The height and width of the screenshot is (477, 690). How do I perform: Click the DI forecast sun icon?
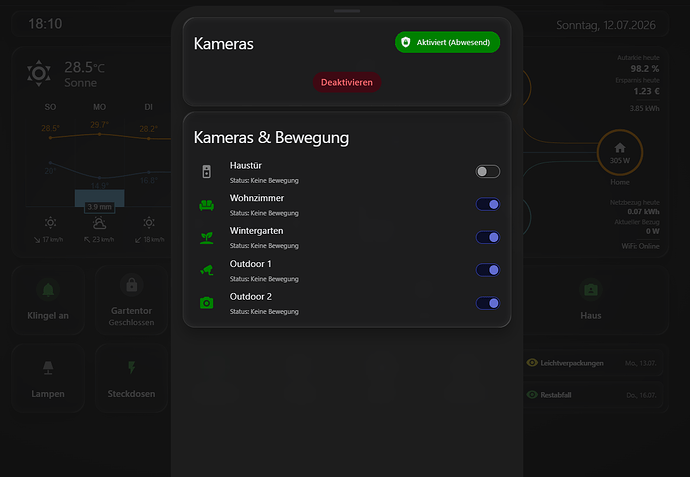(x=149, y=223)
